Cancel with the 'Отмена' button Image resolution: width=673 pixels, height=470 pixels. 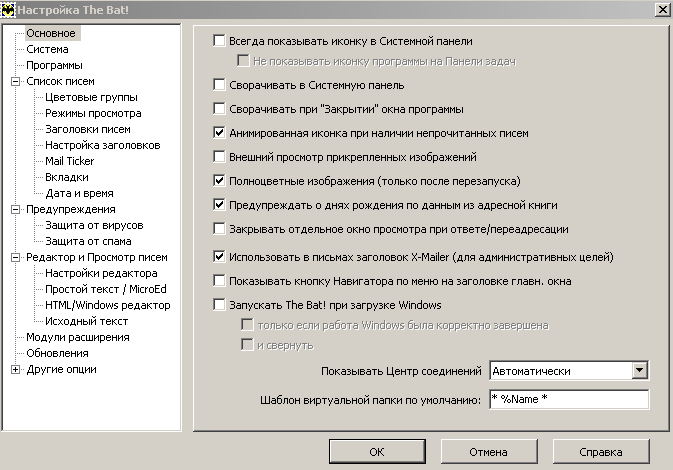489,452
